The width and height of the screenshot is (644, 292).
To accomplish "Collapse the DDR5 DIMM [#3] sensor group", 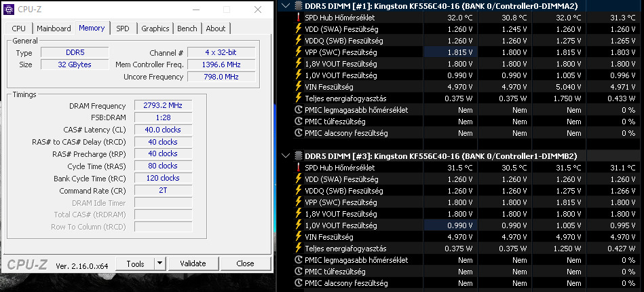I will (286, 156).
